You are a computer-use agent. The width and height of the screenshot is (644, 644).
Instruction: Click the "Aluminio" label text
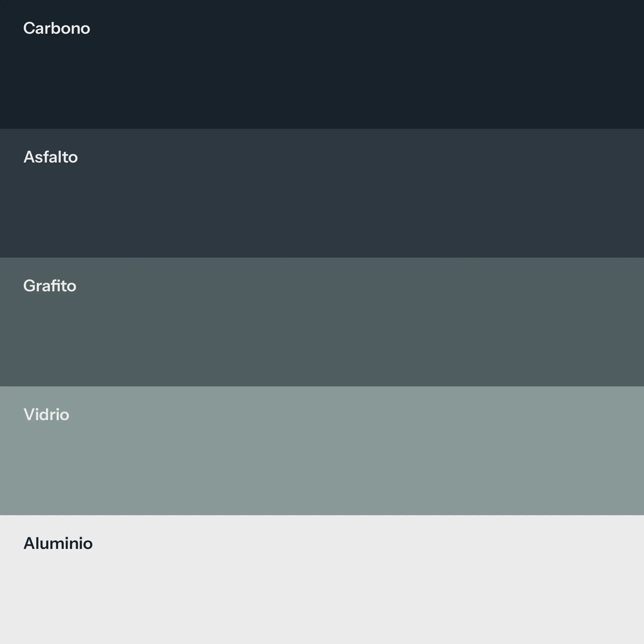coord(58,543)
